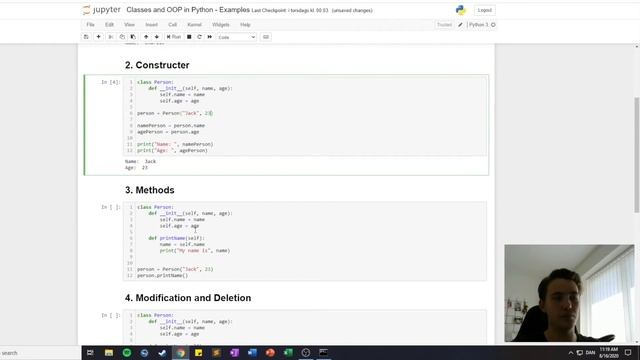This screenshot has width=640, height=360.
Task: Click the taskbar clock and date
Action: 609,353
